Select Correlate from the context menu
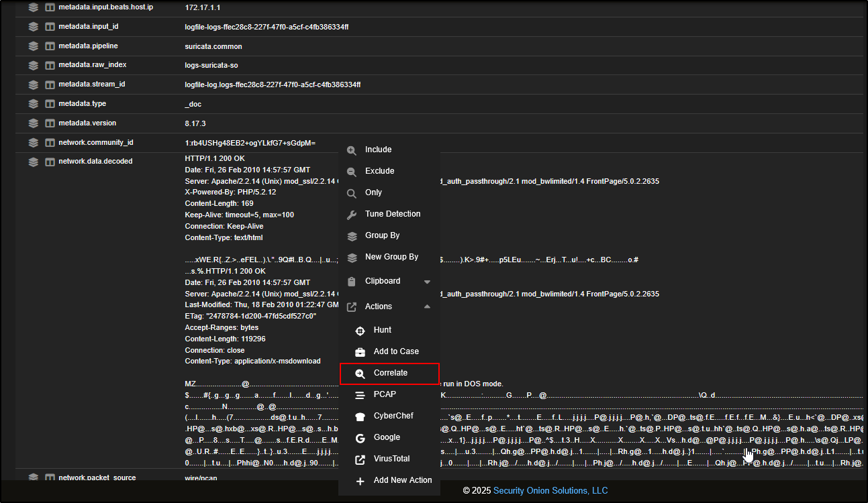This screenshot has height=503, width=868. coord(390,373)
